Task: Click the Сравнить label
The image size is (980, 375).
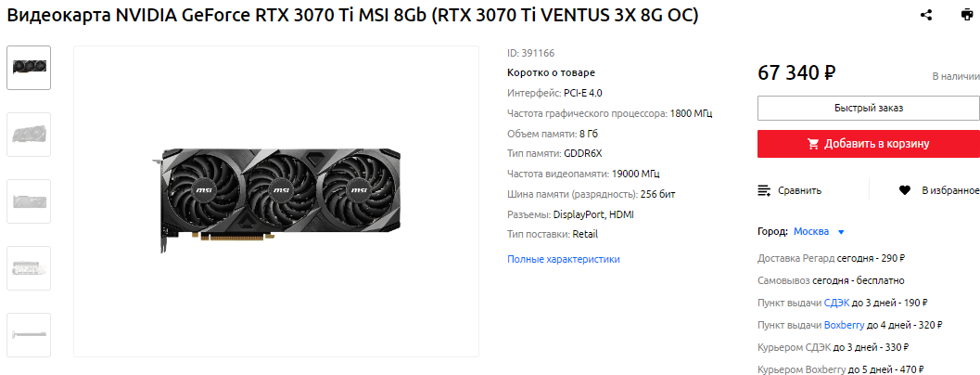Action: click(x=799, y=190)
